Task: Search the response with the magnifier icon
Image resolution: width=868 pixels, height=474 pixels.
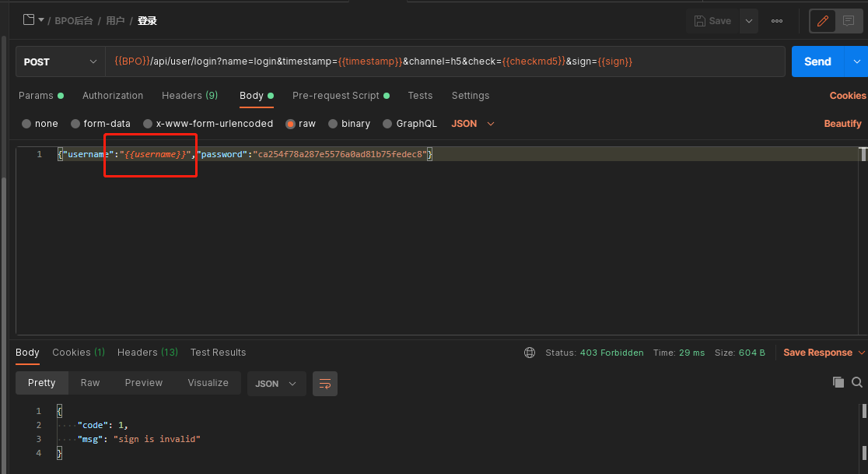Action: click(x=857, y=382)
